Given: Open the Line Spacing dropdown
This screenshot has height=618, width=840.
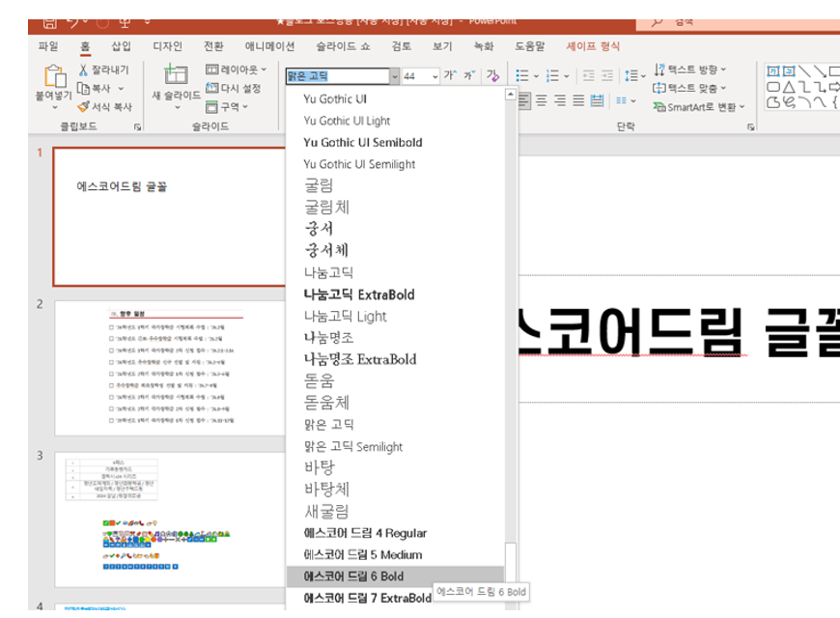Looking at the screenshot, I should 637,75.
